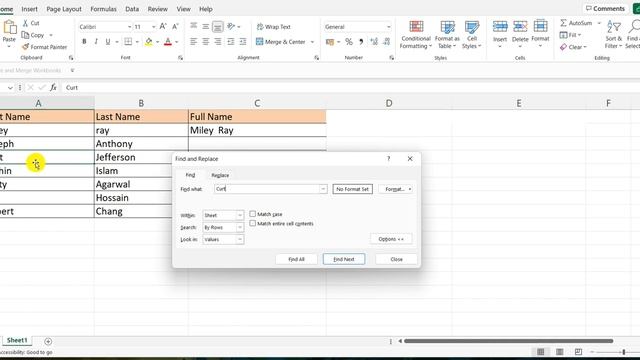Open the Formulas ribbon tab
The height and width of the screenshot is (360, 640).
pyautogui.click(x=103, y=9)
